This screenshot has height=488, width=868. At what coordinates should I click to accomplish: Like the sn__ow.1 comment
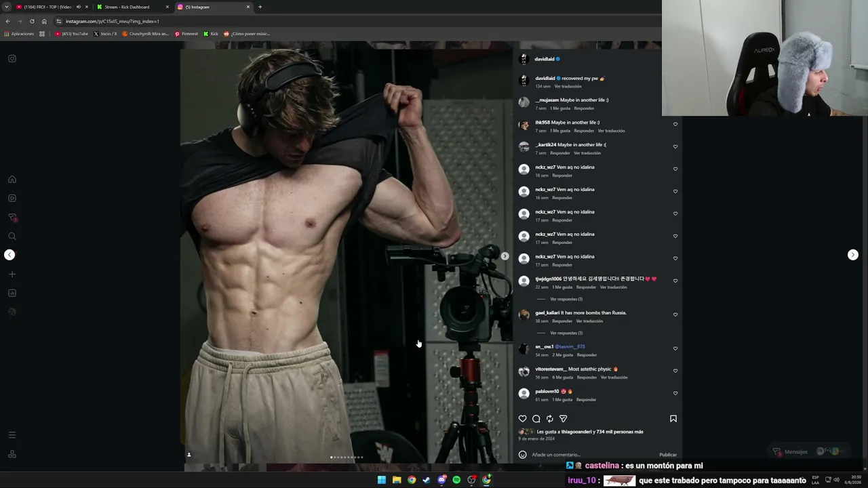tap(675, 348)
